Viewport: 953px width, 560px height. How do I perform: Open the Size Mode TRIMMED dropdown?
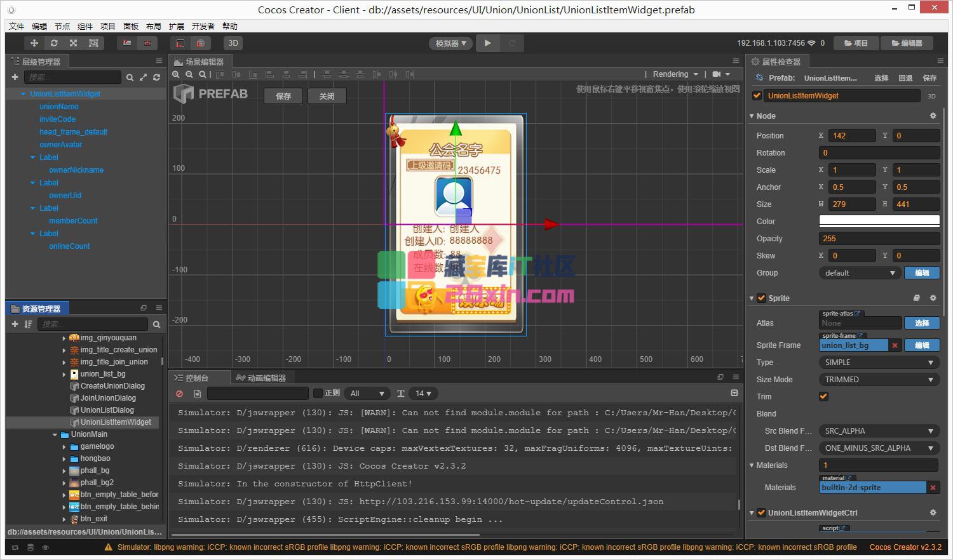(x=878, y=380)
